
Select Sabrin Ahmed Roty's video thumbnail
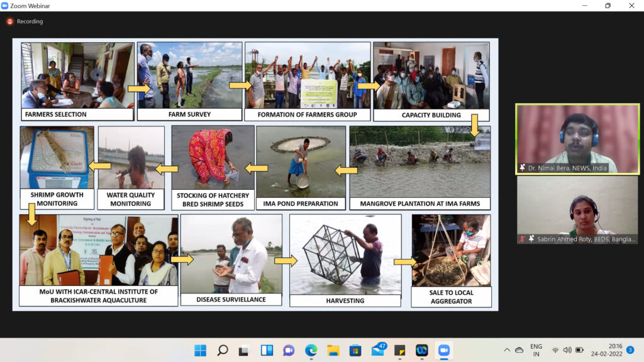click(x=577, y=210)
